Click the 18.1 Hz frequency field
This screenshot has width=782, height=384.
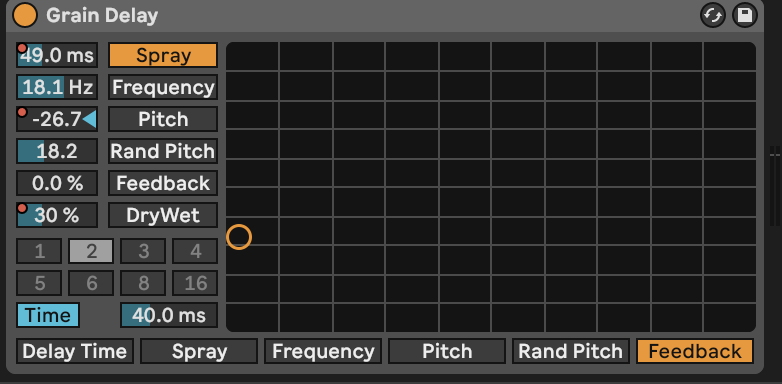57,87
